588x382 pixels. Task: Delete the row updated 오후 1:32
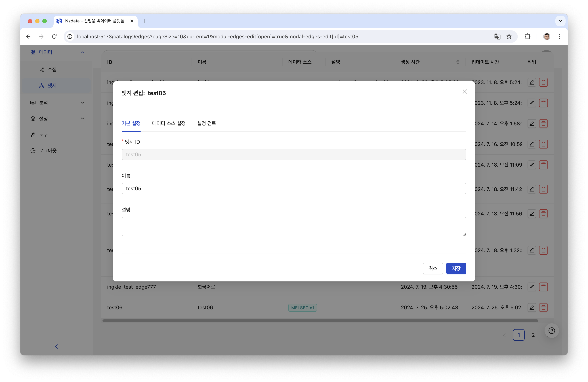(543, 250)
